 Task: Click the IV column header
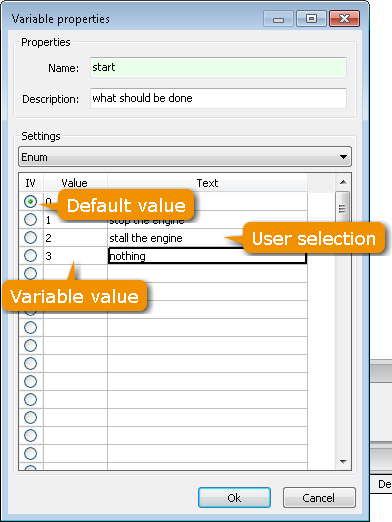[31, 183]
